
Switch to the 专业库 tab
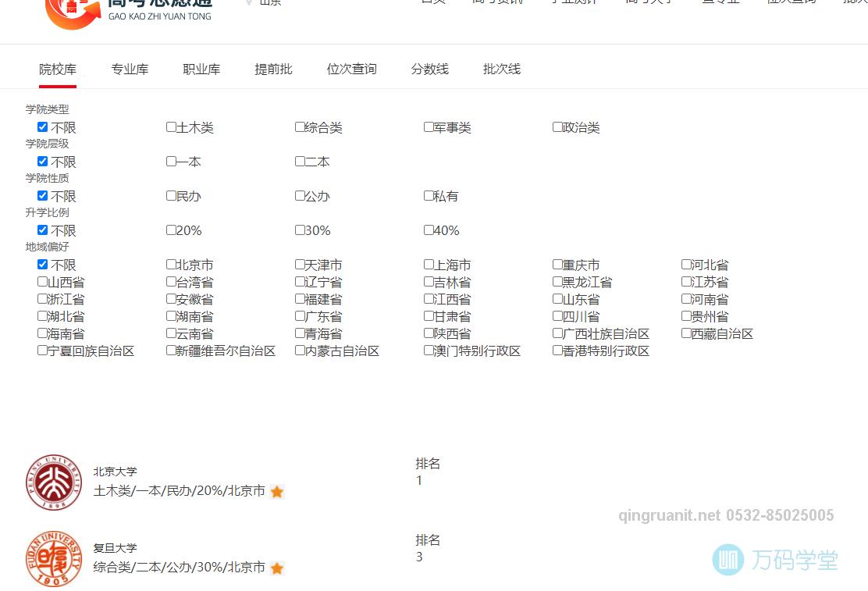(130, 69)
